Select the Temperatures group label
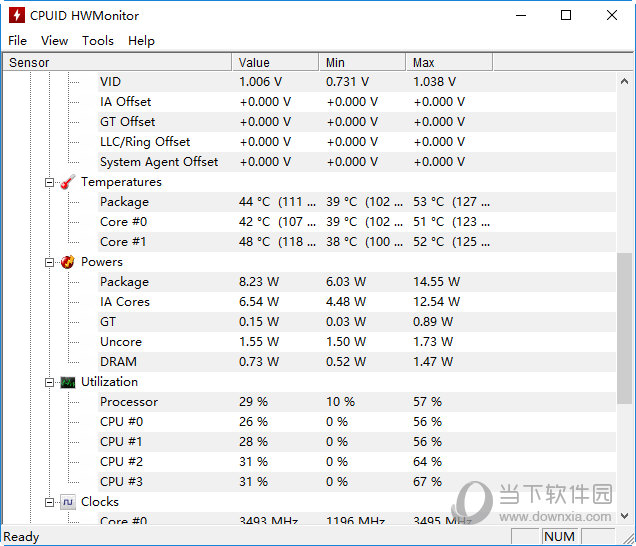The width and height of the screenshot is (636, 546). point(121,182)
